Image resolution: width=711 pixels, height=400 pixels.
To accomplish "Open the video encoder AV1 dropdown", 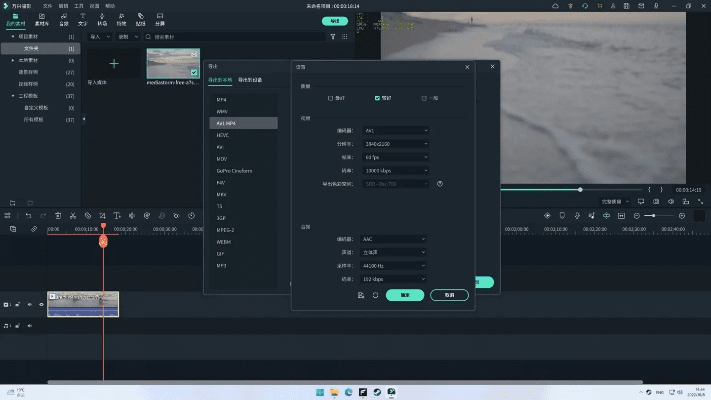I will [395, 131].
